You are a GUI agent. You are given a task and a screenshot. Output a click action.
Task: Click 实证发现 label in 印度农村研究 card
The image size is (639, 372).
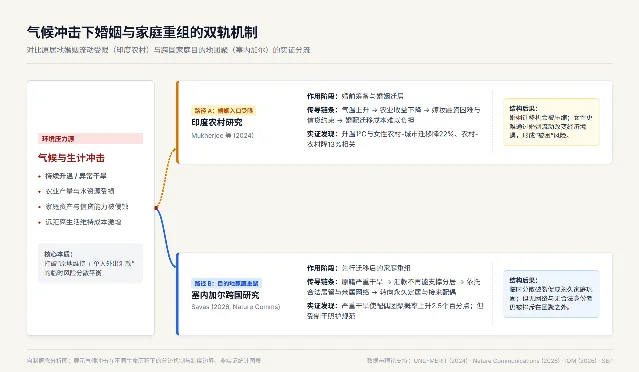322,134
